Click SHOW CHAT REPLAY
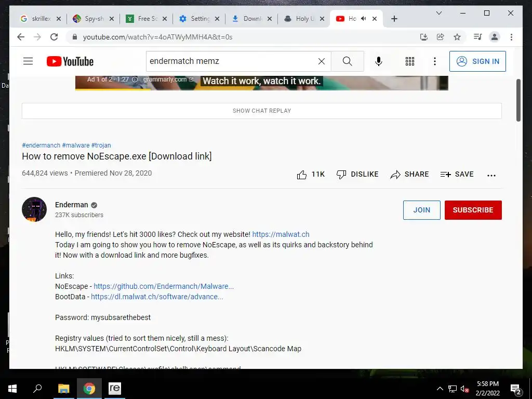Screen dimensions: 532x399 [x=262, y=111]
